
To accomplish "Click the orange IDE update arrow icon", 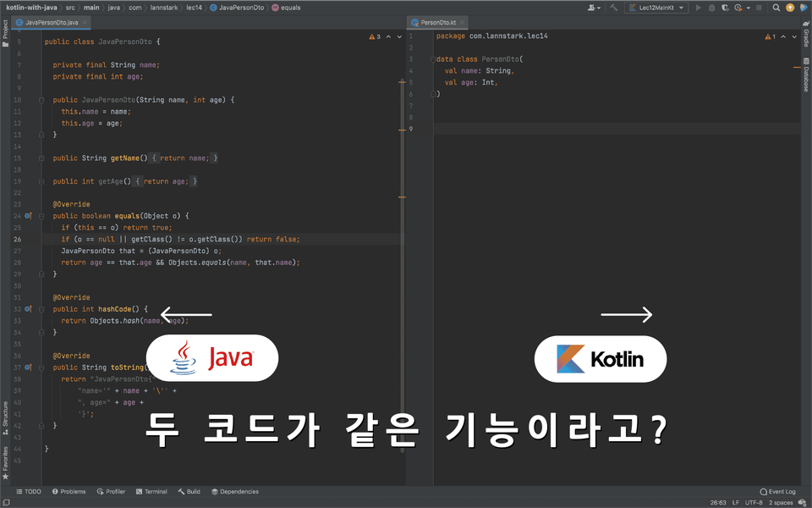I will tap(790, 8).
